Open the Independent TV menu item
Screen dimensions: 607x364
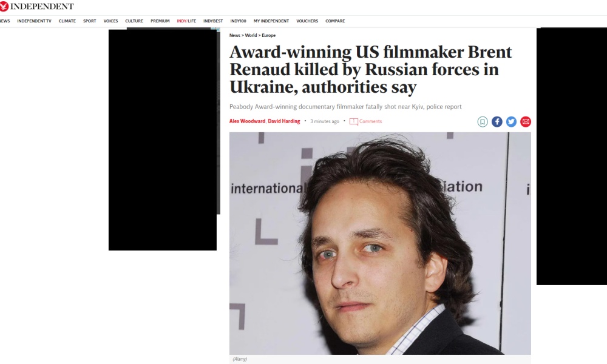pos(34,21)
